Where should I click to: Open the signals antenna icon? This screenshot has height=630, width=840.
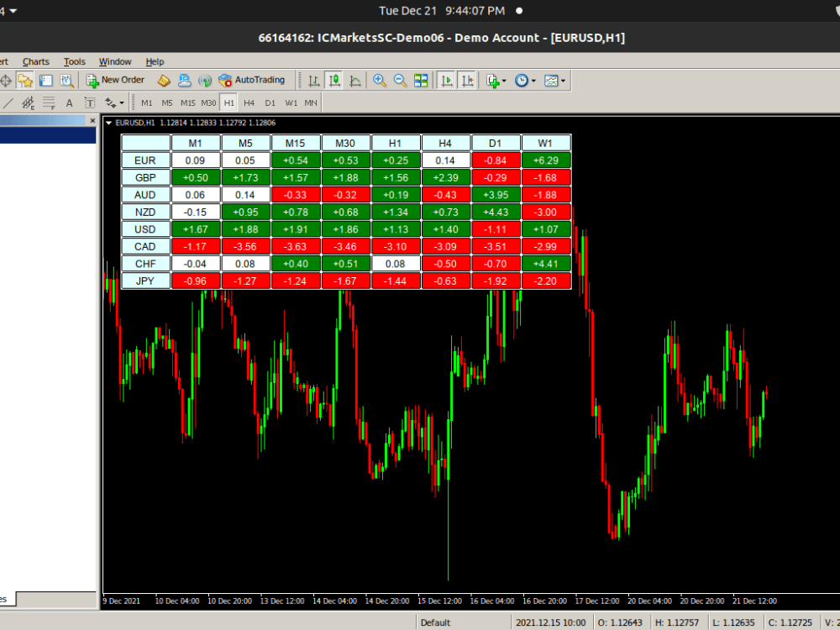click(205, 81)
